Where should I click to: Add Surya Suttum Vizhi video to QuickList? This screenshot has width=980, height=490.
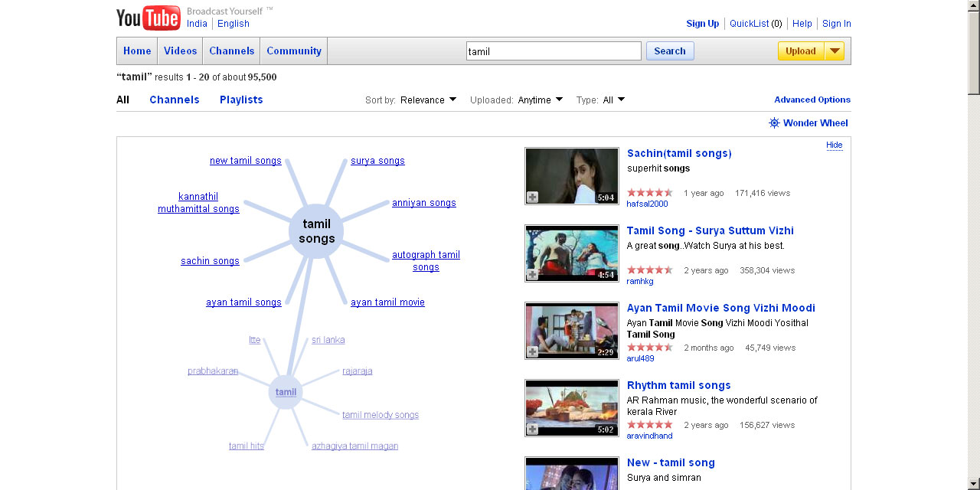(x=532, y=275)
